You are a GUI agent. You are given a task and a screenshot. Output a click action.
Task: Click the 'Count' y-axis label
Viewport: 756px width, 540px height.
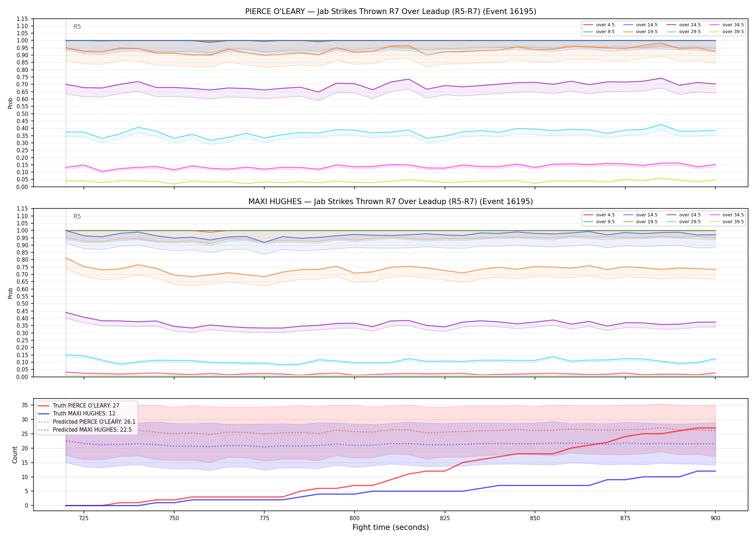[x=15, y=455]
